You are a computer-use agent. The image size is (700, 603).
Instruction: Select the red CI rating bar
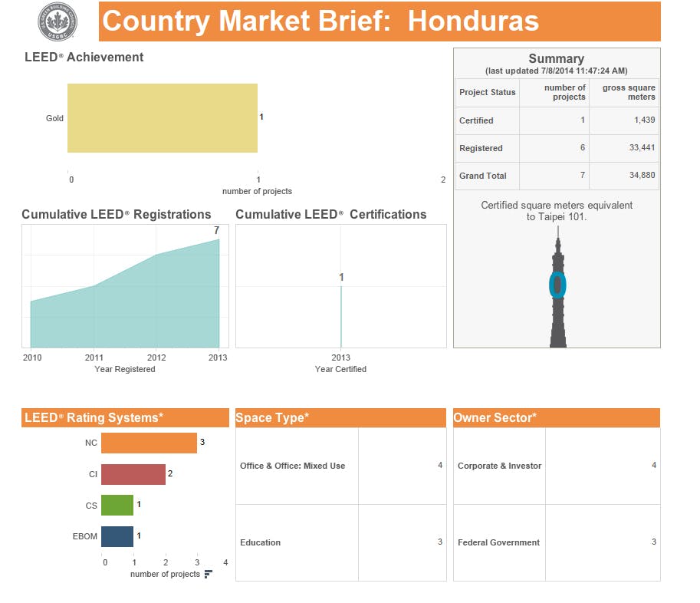pyautogui.click(x=133, y=474)
